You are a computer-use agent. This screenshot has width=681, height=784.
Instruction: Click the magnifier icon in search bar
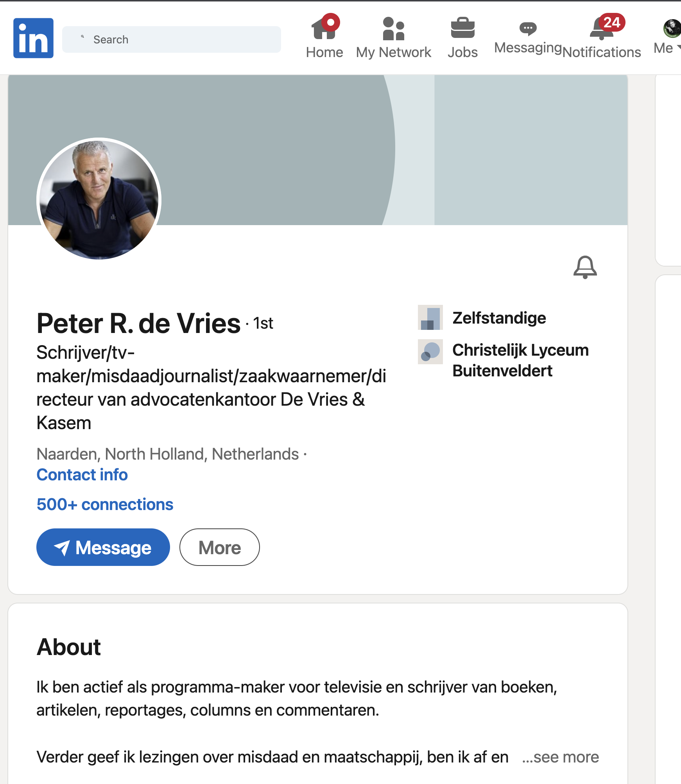click(x=82, y=37)
